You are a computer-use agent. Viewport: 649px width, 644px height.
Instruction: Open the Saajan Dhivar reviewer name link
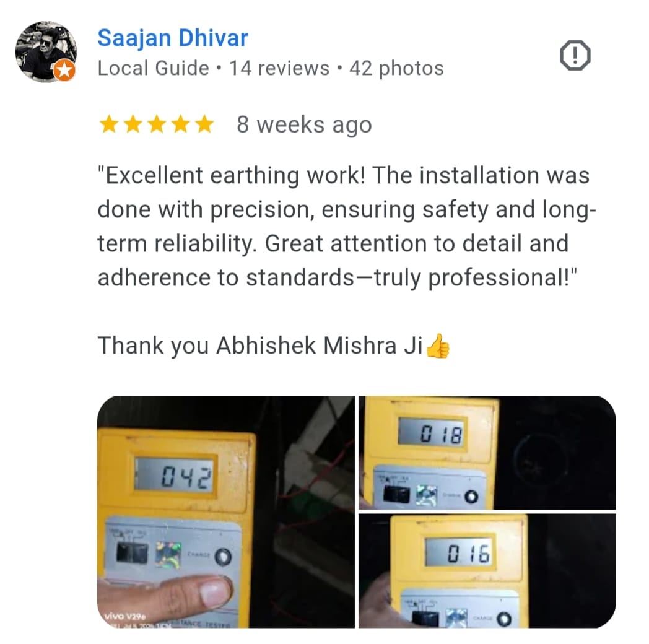(173, 38)
